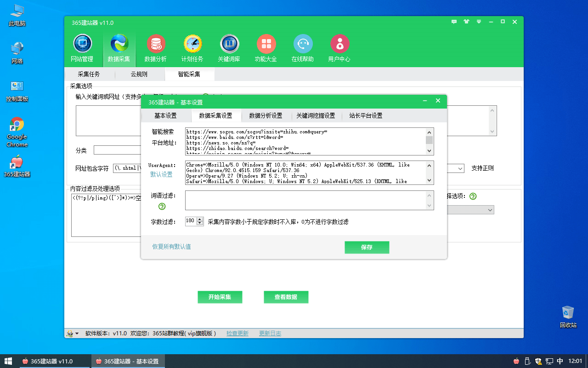
Task: Click the 中 input method indicator
Action: coord(560,361)
